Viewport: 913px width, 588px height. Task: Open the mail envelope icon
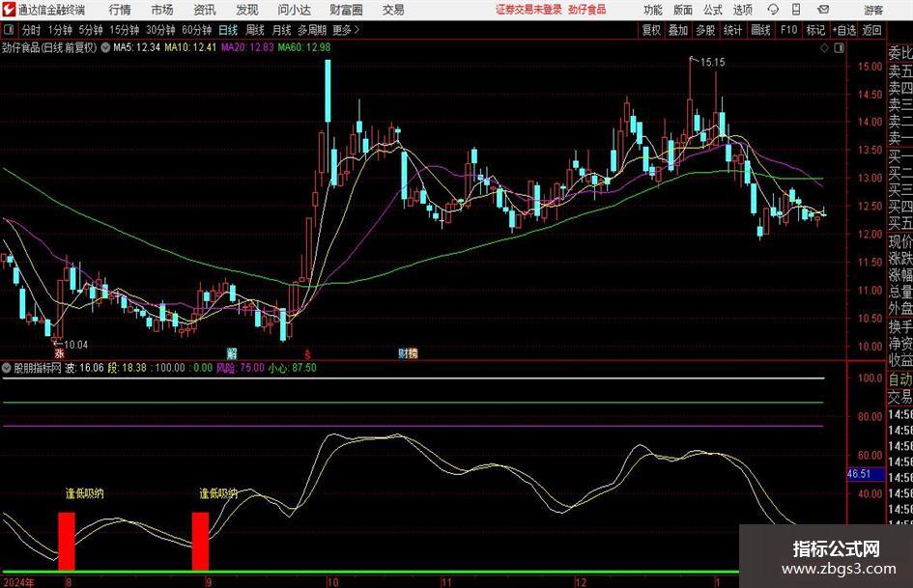point(823,10)
